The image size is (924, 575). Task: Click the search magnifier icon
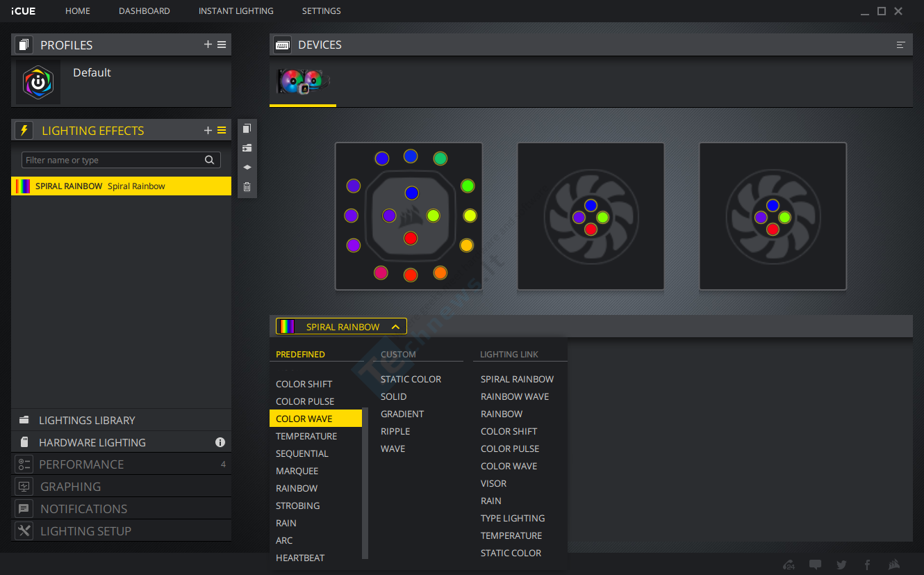[209, 160]
